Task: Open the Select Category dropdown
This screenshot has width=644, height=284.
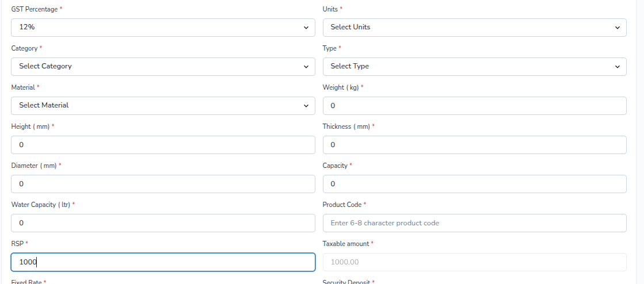Action: point(163,67)
